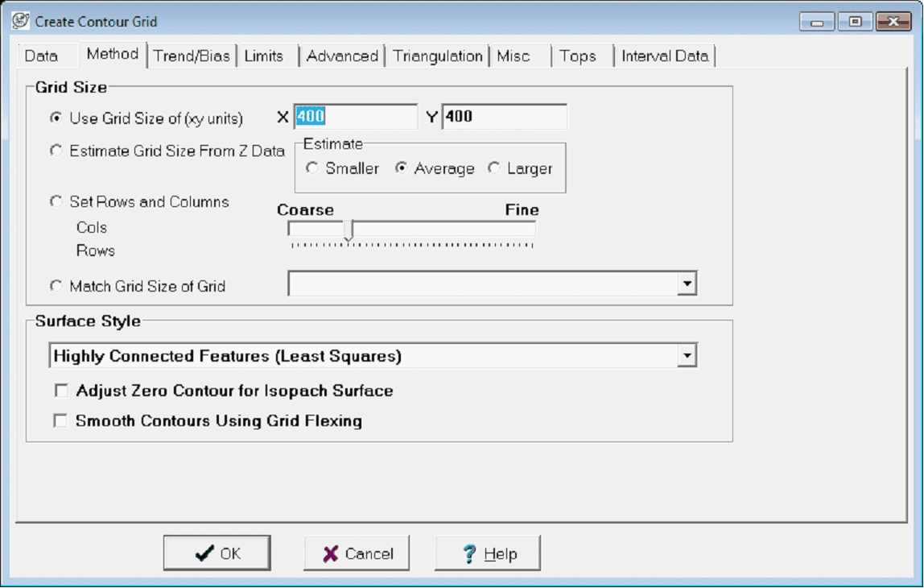
Task: Choose 'Set Rows and Columns' radio button
Action: click(x=56, y=202)
